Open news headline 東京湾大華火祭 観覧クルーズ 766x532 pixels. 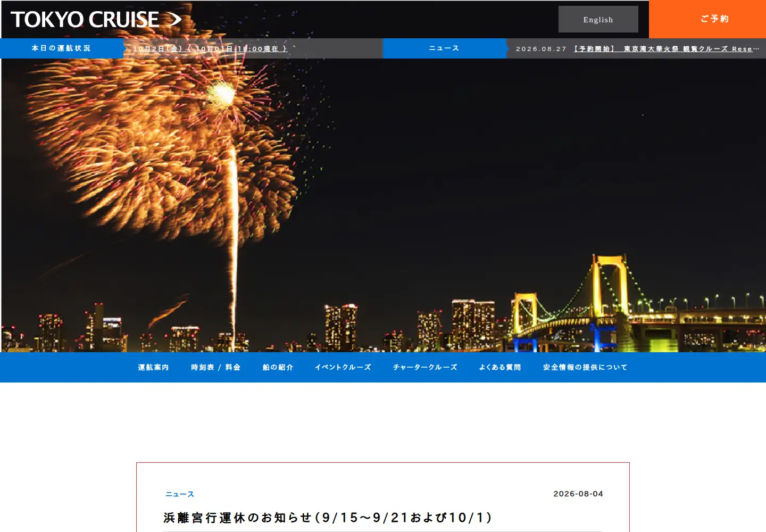click(666, 49)
